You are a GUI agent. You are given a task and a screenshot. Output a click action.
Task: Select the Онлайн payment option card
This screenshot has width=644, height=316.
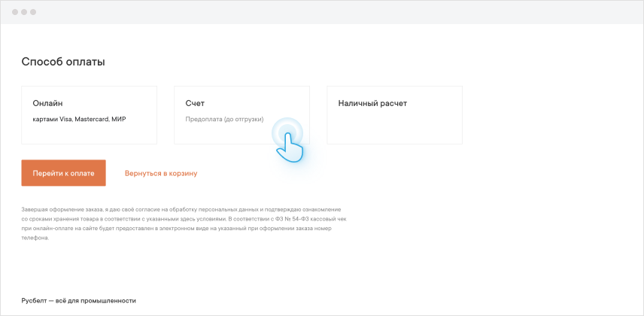click(89, 114)
